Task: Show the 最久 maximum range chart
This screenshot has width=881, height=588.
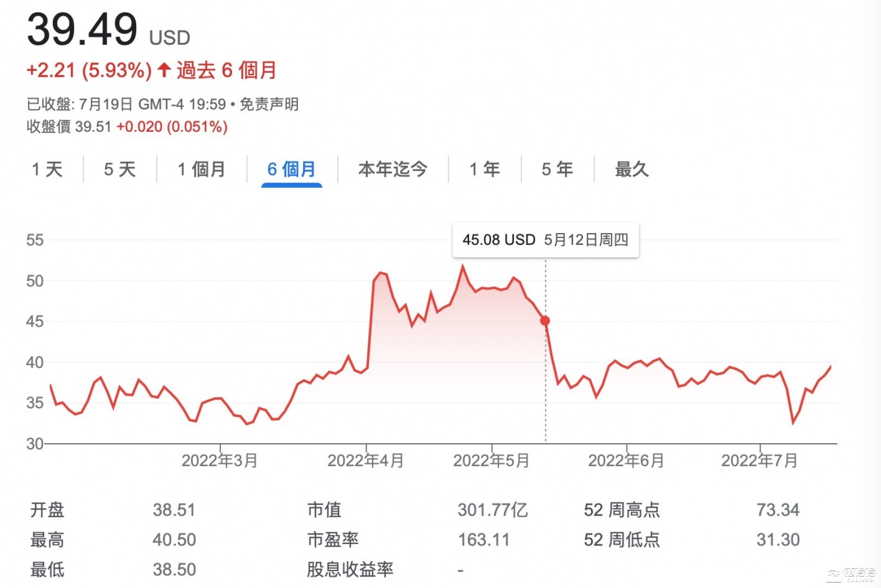Action: 632,169
